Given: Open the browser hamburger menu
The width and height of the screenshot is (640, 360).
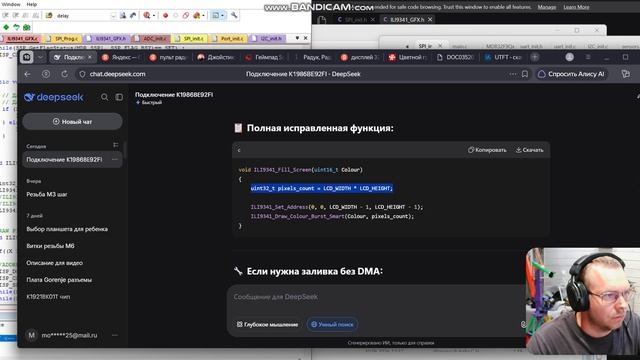Looking at the screenshot, I should coord(588,57).
